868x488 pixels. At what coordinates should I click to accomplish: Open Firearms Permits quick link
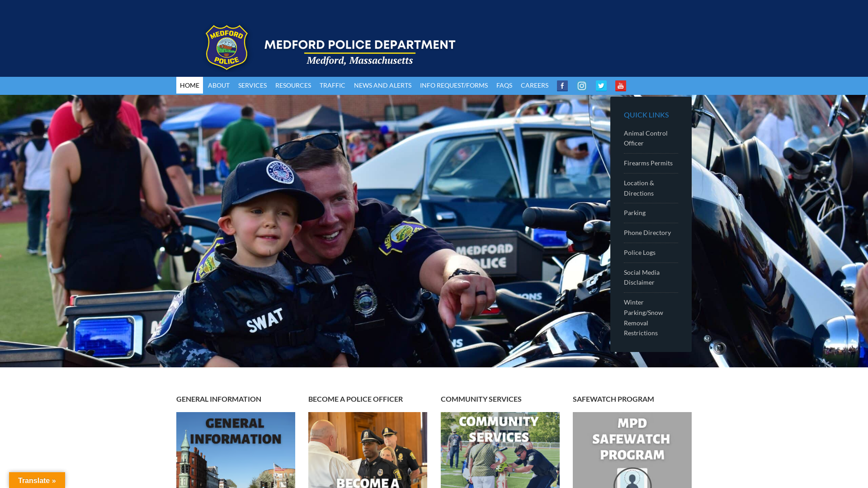(648, 163)
